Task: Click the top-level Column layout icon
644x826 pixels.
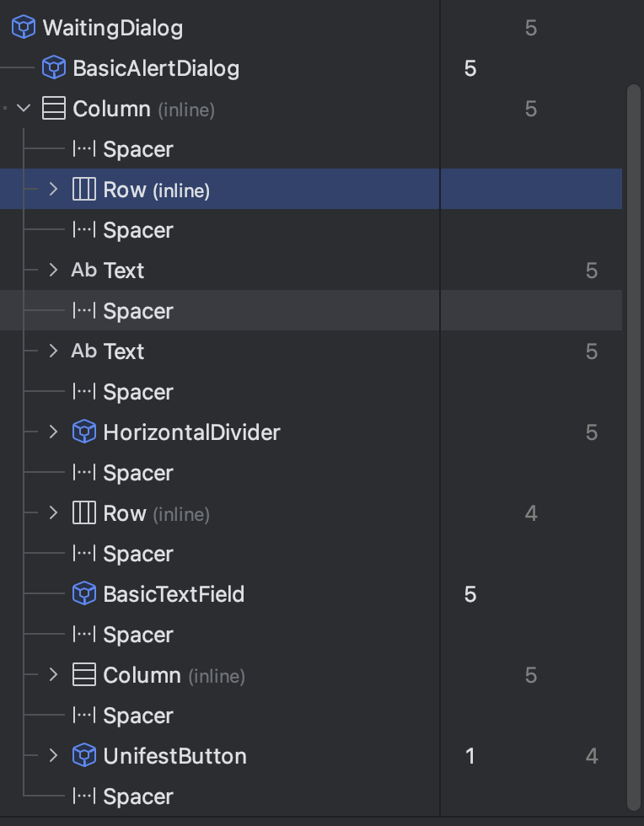Action: tap(54, 109)
